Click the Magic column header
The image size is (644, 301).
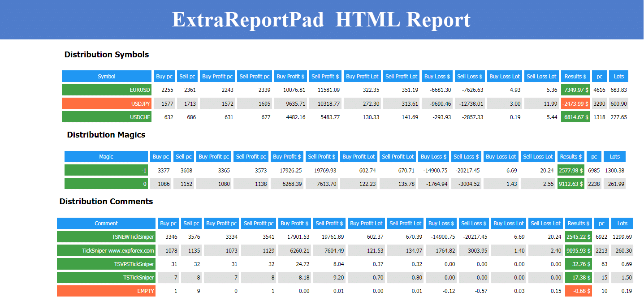coord(106,157)
